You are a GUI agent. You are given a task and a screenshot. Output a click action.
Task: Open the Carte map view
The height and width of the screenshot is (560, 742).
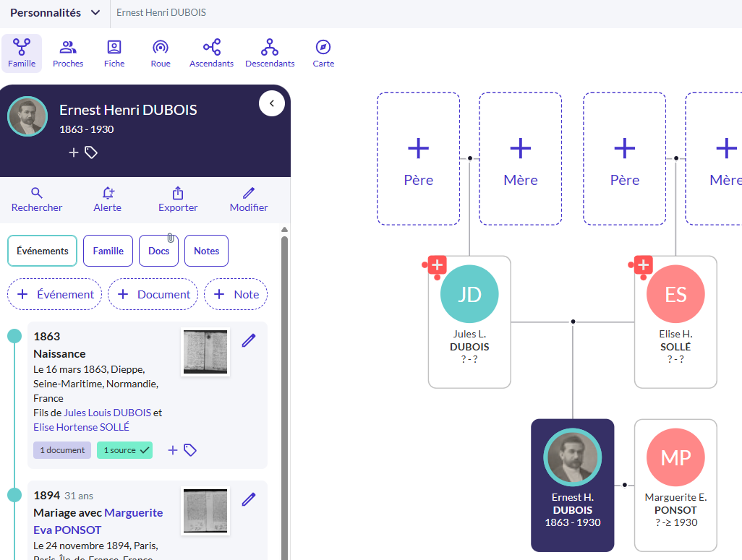323,54
